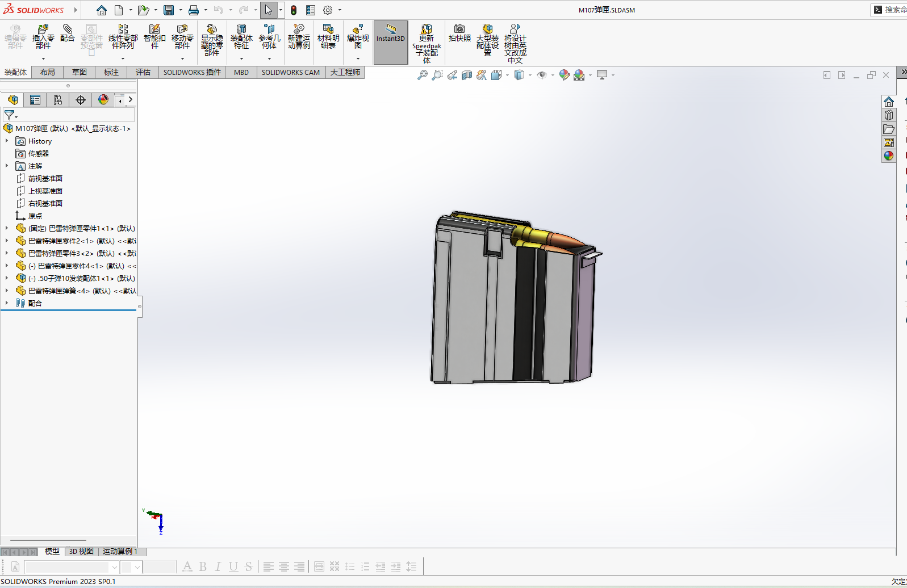Click the Home icon in title toolbar
The height and width of the screenshot is (588, 907).
(x=101, y=10)
